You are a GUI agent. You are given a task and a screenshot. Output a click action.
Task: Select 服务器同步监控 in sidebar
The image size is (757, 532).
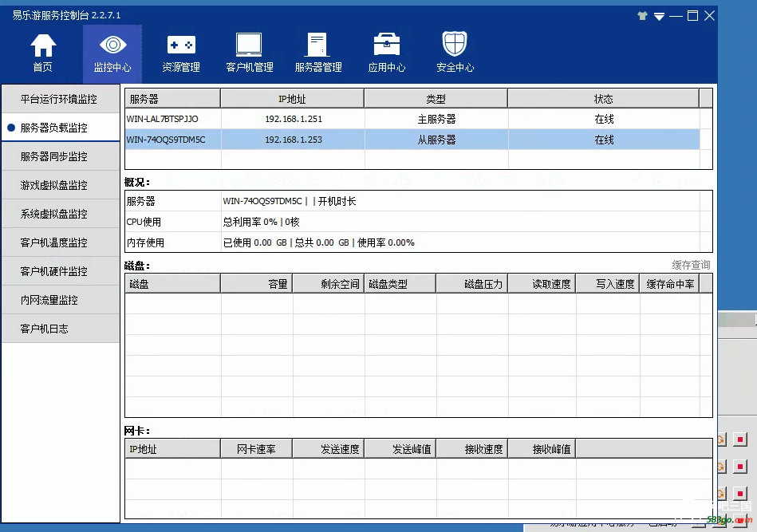61,156
